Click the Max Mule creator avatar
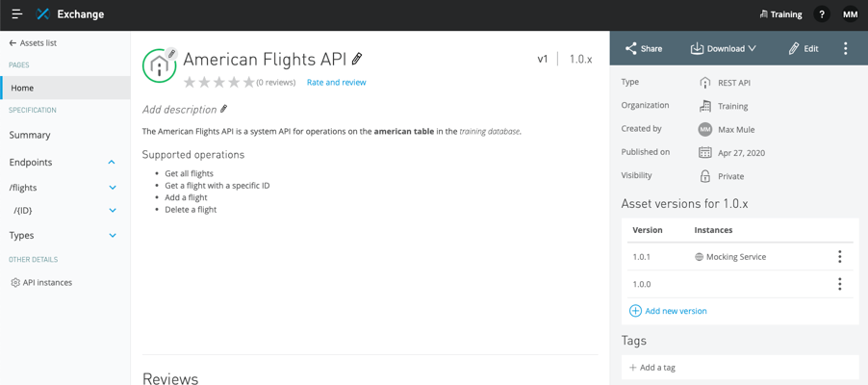 (x=704, y=130)
